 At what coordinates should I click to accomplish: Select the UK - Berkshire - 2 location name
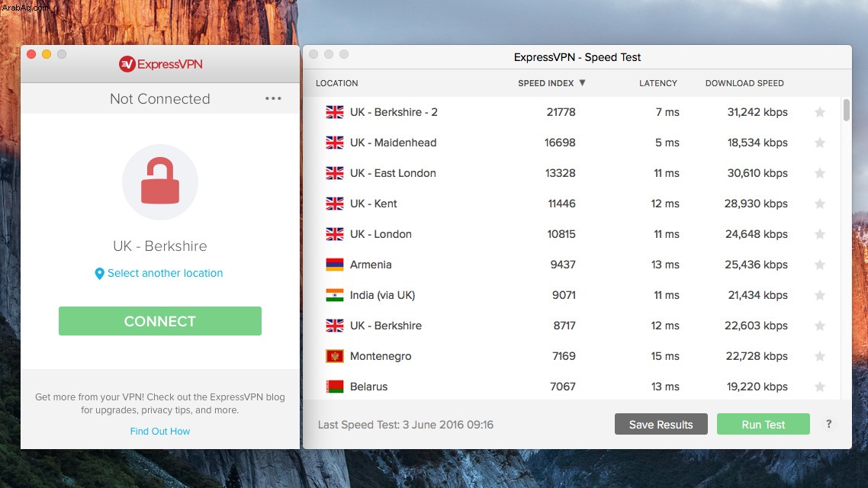pos(394,112)
